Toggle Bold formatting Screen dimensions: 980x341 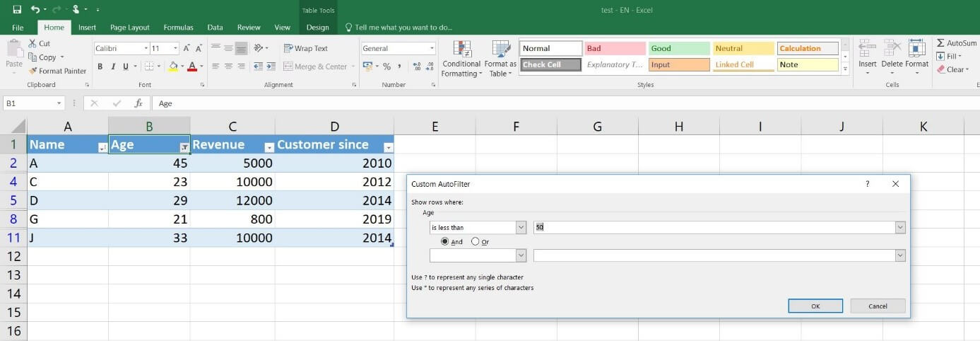pos(100,67)
